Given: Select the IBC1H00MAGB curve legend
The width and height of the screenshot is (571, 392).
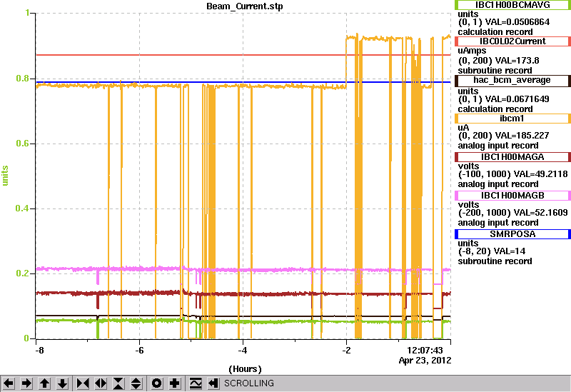Looking at the screenshot, I should click(x=512, y=196).
